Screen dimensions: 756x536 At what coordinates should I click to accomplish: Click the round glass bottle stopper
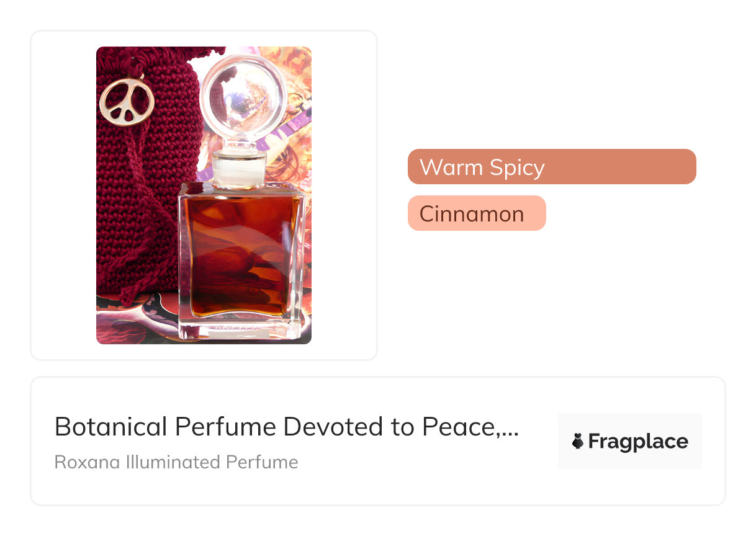pos(244,102)
